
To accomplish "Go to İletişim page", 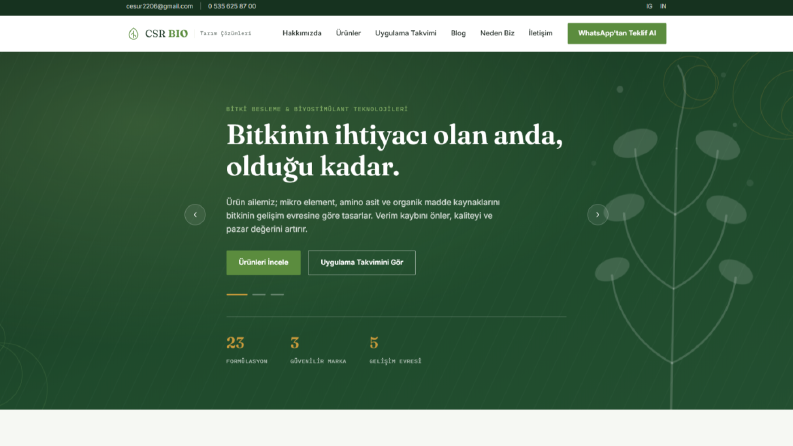I will coord(540,33).
